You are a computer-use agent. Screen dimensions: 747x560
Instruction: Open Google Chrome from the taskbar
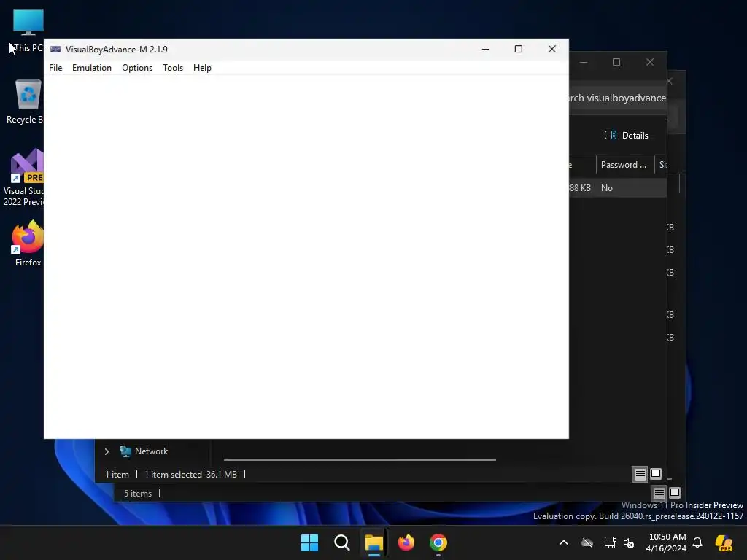(x=438, y=542)
